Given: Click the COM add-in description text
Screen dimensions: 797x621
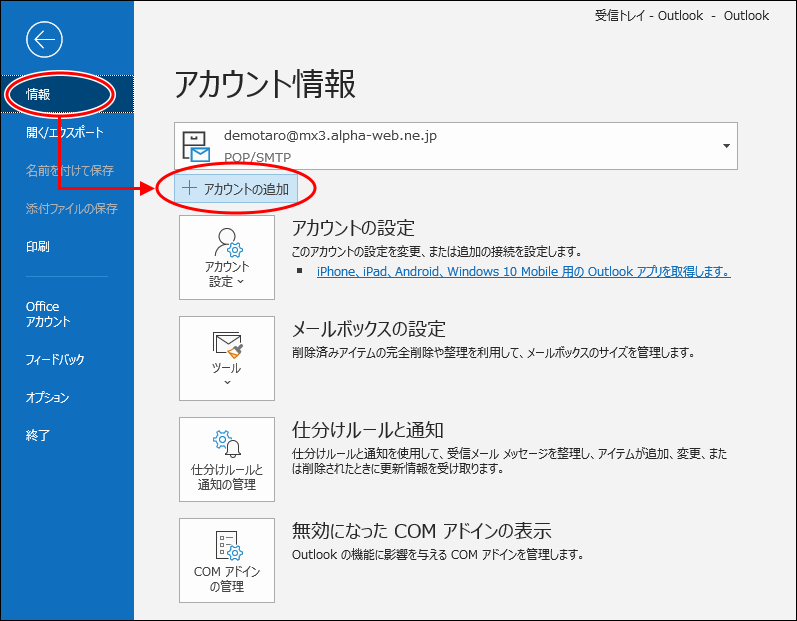Looking at the screenshot, I should coord(438,554).
